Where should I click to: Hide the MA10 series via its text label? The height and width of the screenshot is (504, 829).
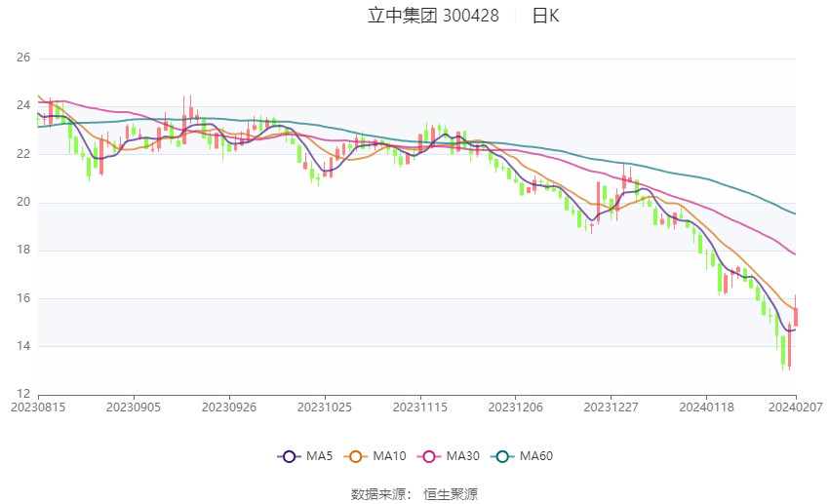point(390,456)
